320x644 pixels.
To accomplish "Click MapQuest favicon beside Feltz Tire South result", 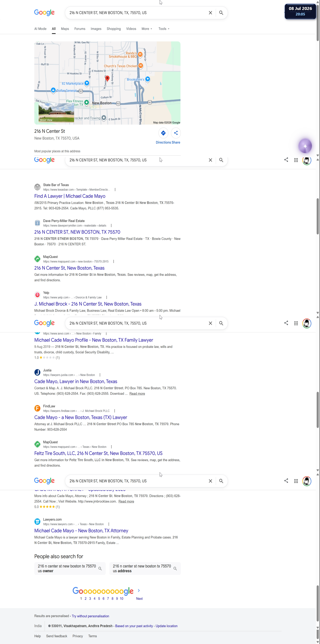I will click(x=37, y=444).
